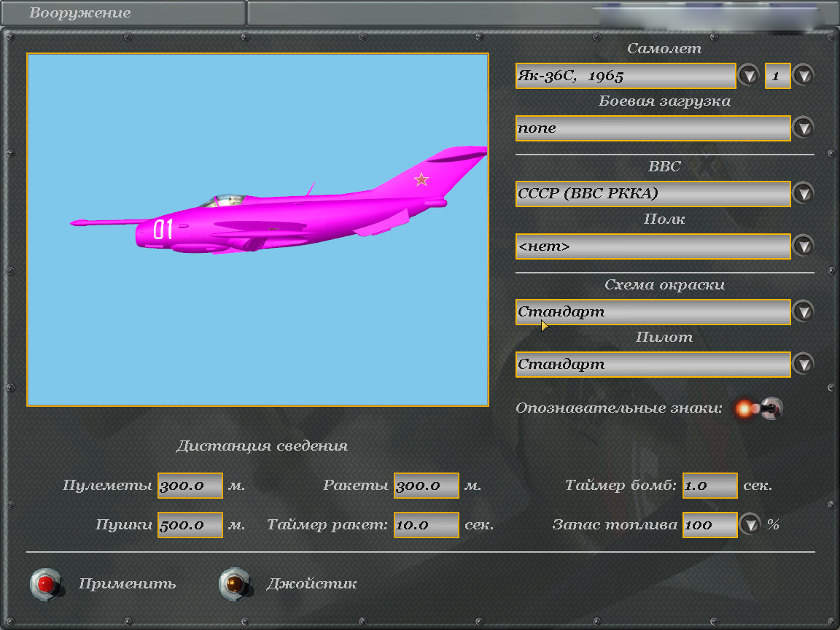840x630 pixels.
Task: Click the Опознавательные знаки label text
Action: (619, 408)
